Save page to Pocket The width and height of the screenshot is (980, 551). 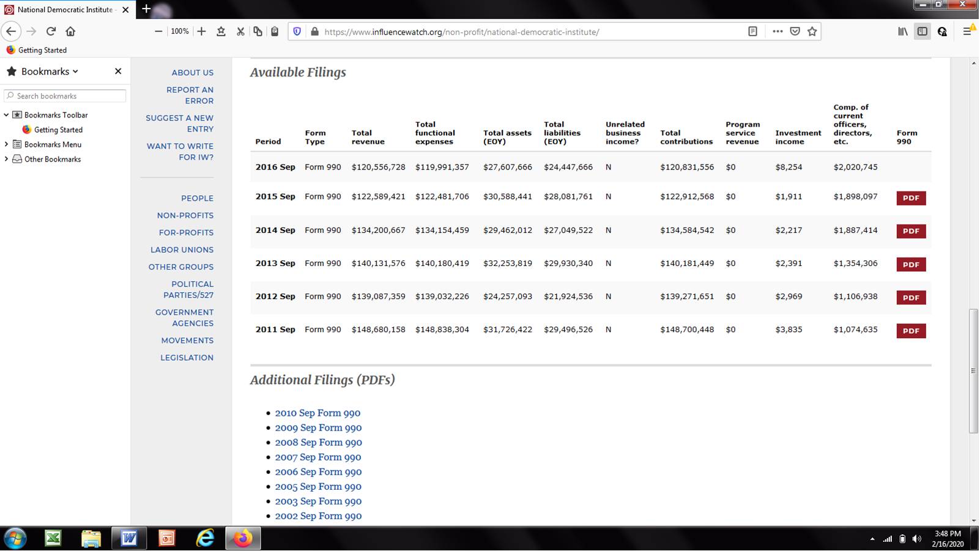795,31
